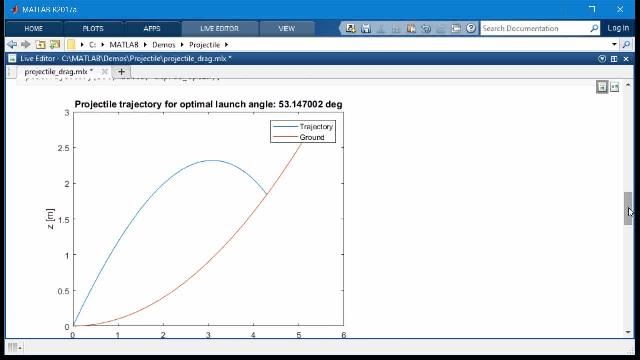Expand the arrow before Demos in path

[145, 45]
